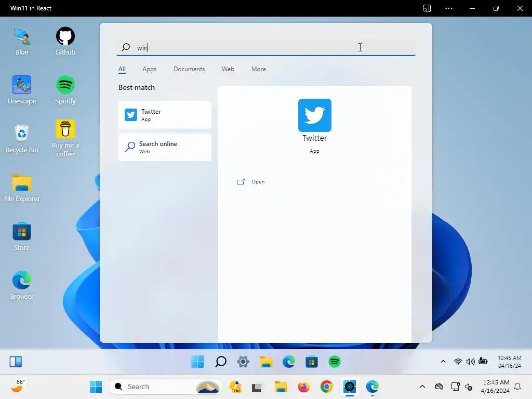Click the cloud sync icon in host tray
This screenshot has height=399, width=532.
click(x=439, y=387)
